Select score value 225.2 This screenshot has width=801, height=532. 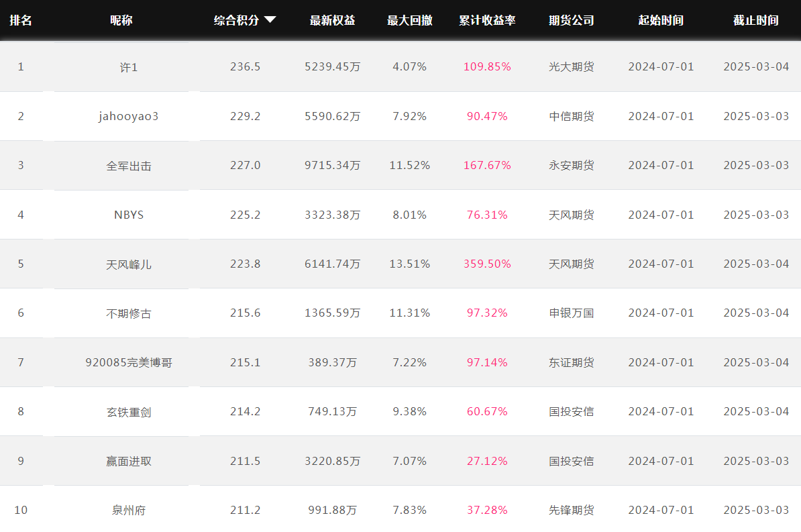click(x=246, y=215)
